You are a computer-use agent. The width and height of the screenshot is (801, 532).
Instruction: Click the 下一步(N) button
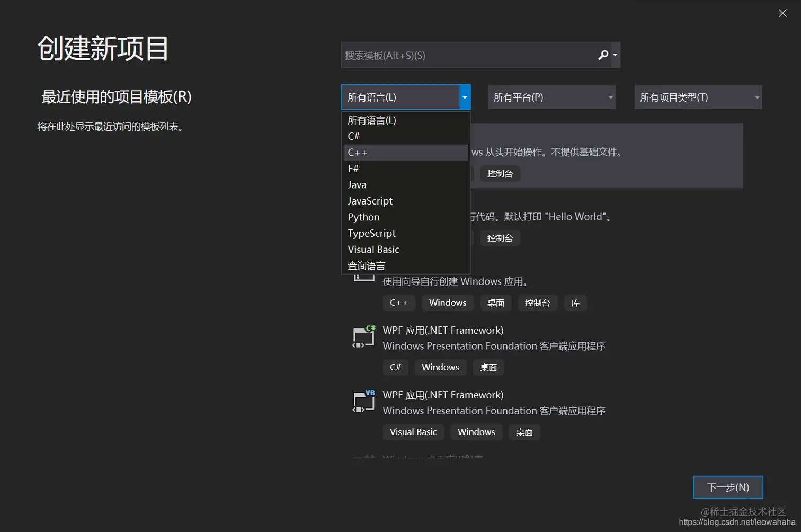coord(728,487)
